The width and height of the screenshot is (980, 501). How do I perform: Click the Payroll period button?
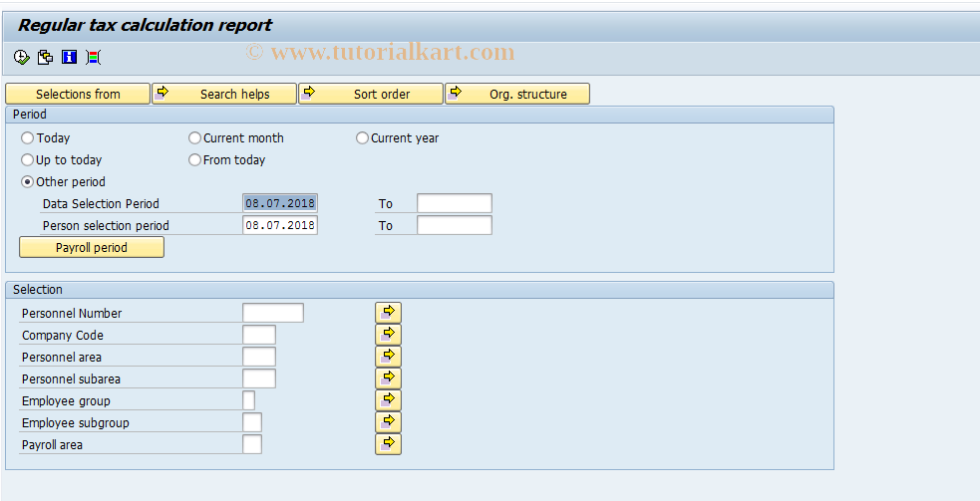coord(92,247)
